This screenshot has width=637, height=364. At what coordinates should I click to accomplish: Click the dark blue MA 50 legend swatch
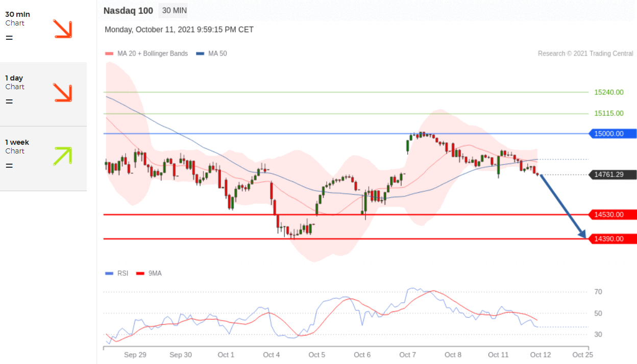coord(200,54)
